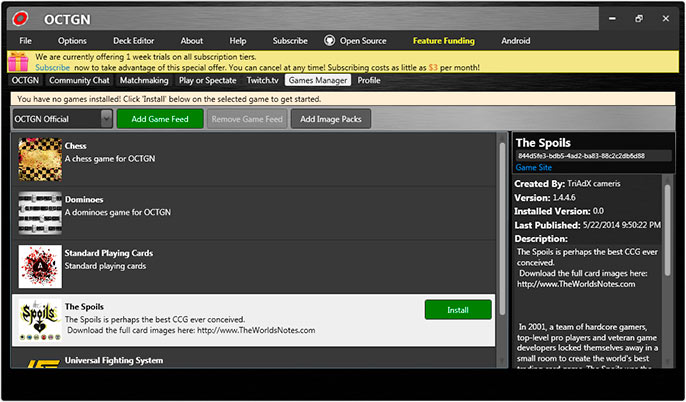Click 'A dominoes game for OCTGN' description
This screenshot has height=402, width=686.
click(x=118, y=212)
